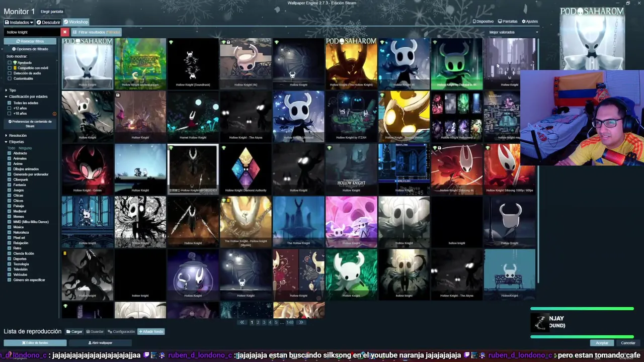
Task: Open playlist Configuración gears icon
Action: tap(121, 332)
